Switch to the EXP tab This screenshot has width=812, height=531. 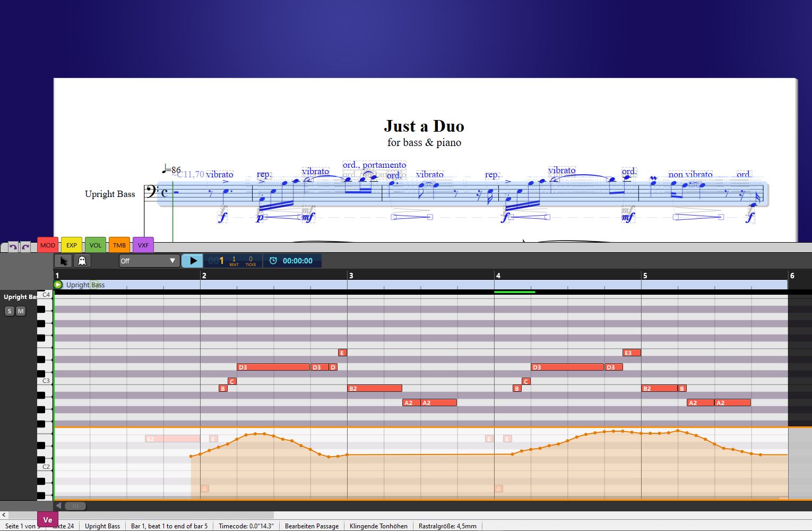point(72,245)
